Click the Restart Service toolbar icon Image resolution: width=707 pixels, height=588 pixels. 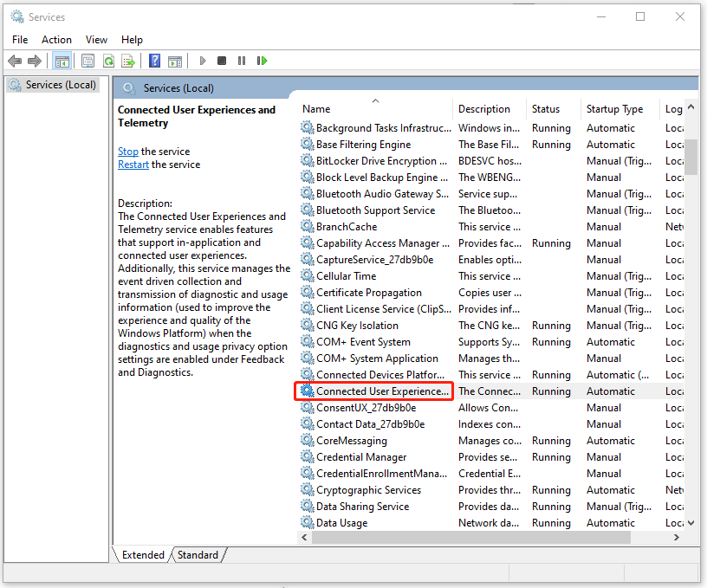tap(262, 61)
